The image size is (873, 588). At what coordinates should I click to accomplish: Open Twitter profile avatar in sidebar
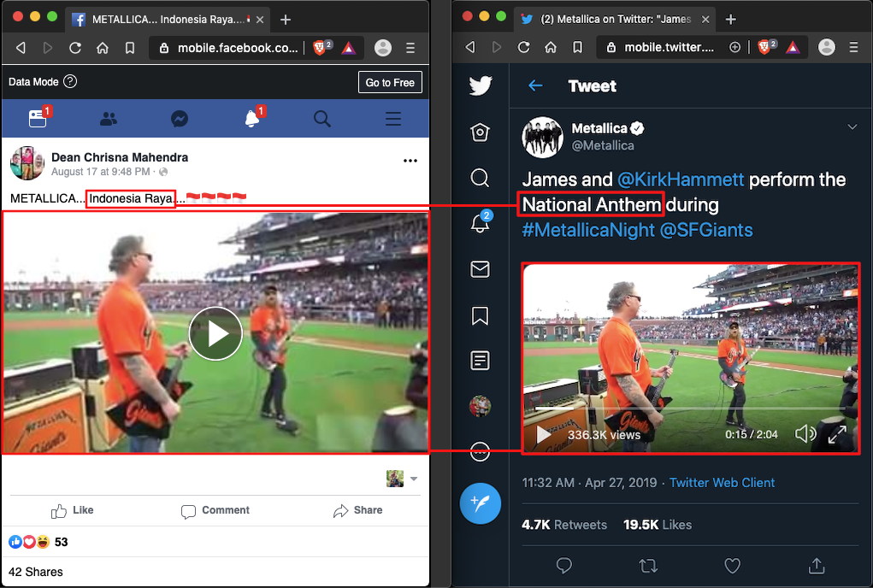point(480,406)
